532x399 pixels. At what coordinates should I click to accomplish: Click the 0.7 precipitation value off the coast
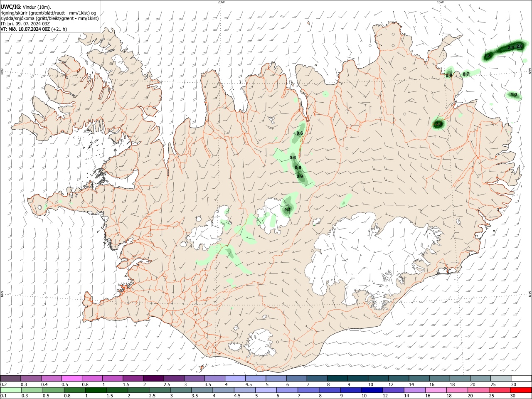point(466,74)
